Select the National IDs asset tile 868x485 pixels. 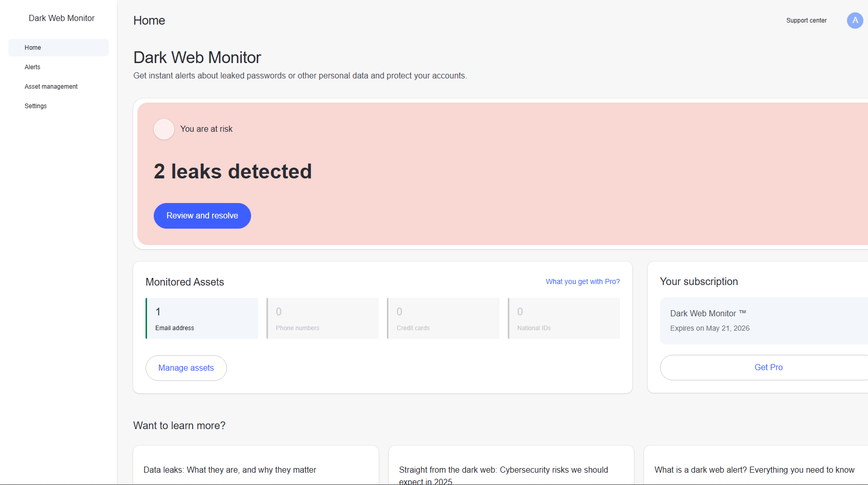click(564, 318)
